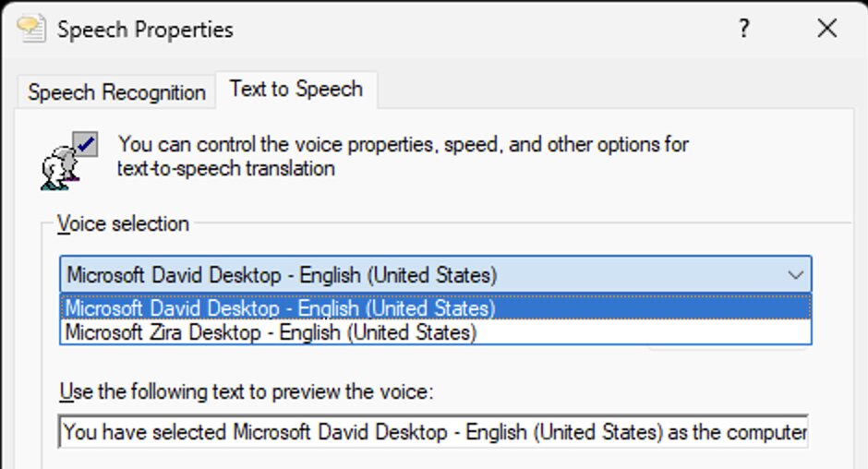Choose the highlighted Microsoft David Desktop option

pyautogui.click(x=435, y=307)
